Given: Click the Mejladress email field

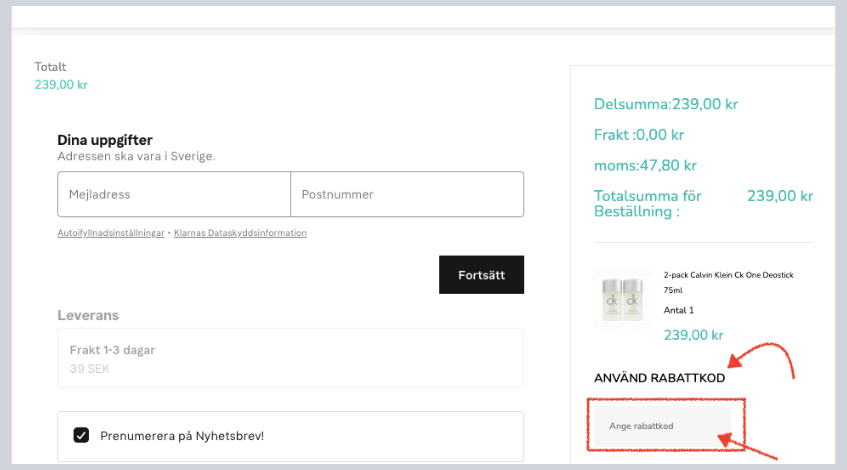Looking at the screenshot, I should (x=174, y=194).
